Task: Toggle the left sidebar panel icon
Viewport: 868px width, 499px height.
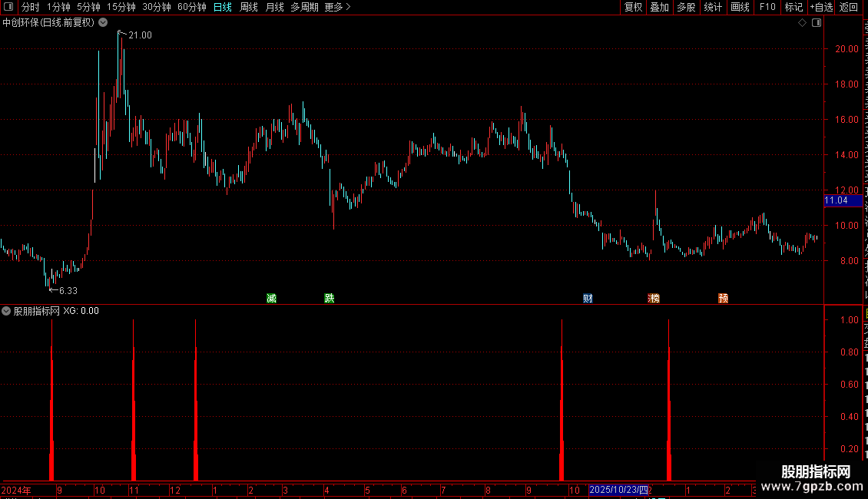Action: pos(8,7)
